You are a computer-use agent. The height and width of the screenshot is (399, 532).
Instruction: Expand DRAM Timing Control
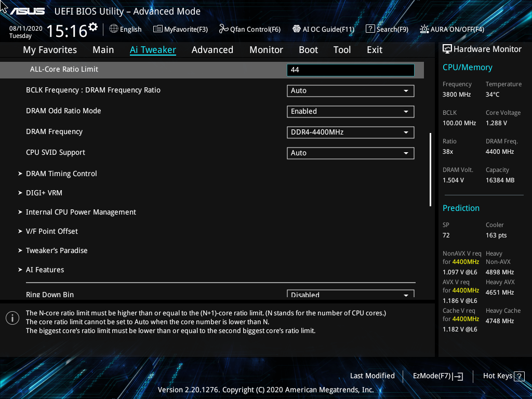[x=61, y=174]
